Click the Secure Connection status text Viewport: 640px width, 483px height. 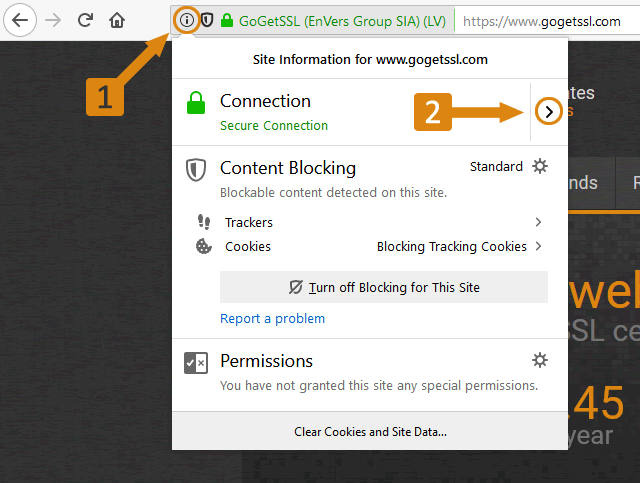click(274, 126)
